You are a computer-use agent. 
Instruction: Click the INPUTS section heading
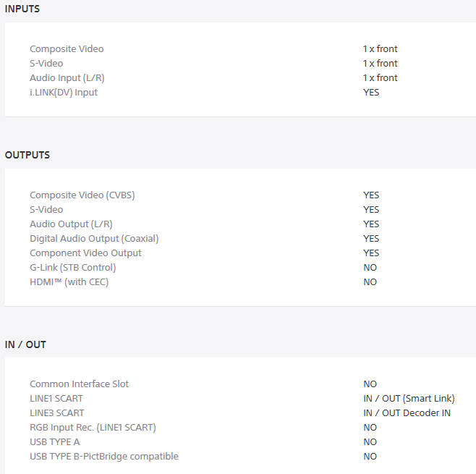coord(22,9)
